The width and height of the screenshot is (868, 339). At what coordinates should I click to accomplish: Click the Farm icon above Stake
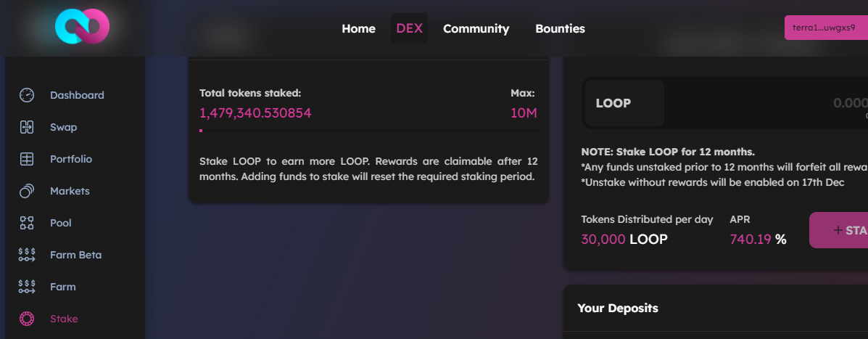(27, 287)
